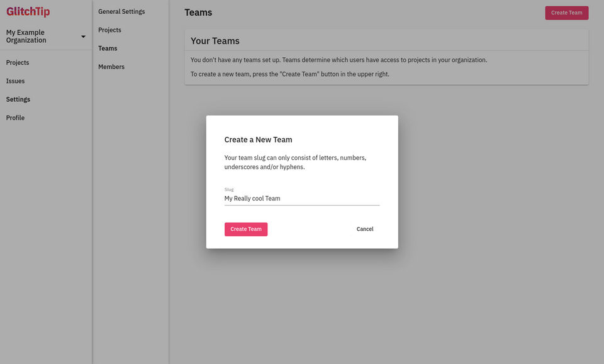Click the "Teams" page title

click(198, 13)
